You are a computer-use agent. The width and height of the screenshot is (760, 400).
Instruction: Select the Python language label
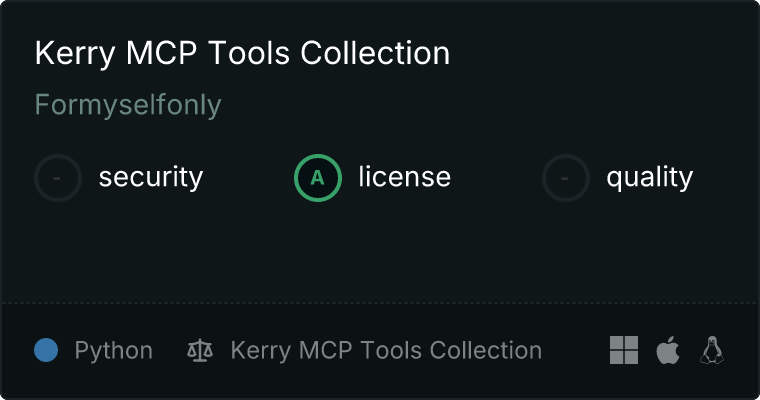113,351
